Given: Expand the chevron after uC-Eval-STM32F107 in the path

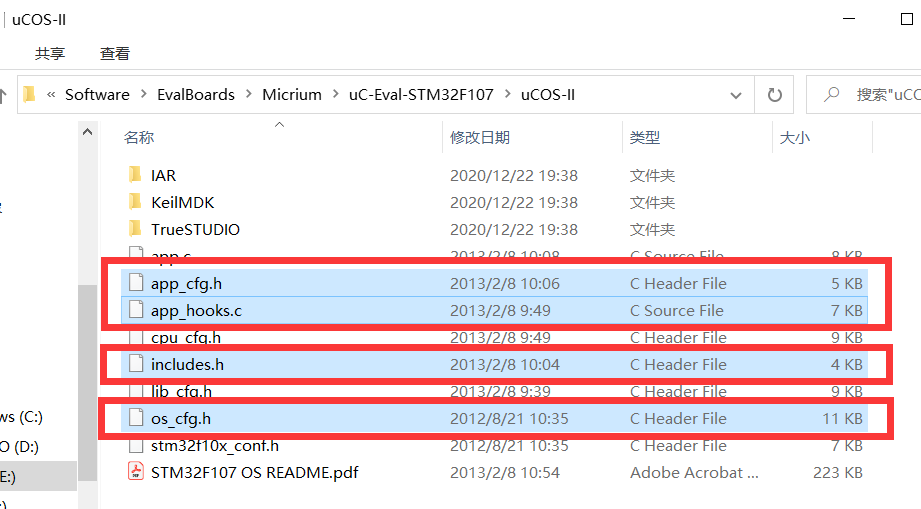Looking at the screenshot, I should [507, 94].
